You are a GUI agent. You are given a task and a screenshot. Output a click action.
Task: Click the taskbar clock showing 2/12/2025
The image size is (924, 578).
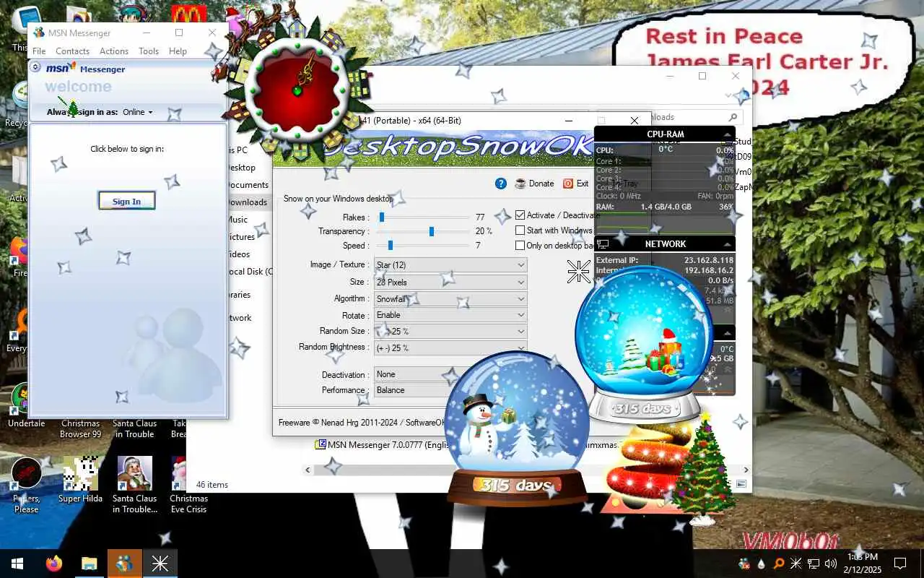pos(863,564)
